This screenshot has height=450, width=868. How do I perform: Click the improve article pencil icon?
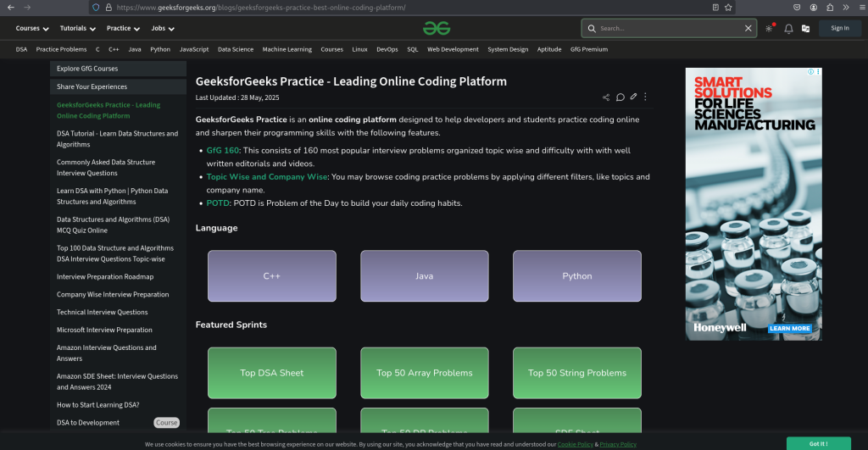click(x=633, y=97)
